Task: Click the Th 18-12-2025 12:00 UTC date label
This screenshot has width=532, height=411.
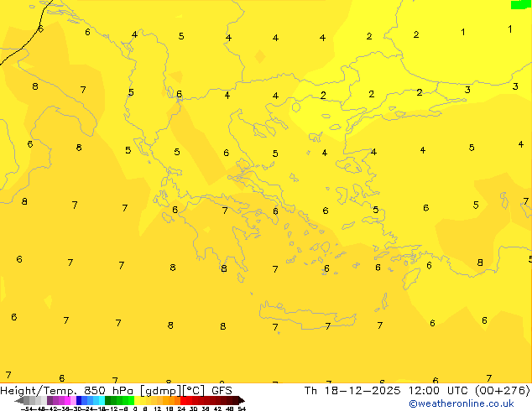Action: (388, 391)
